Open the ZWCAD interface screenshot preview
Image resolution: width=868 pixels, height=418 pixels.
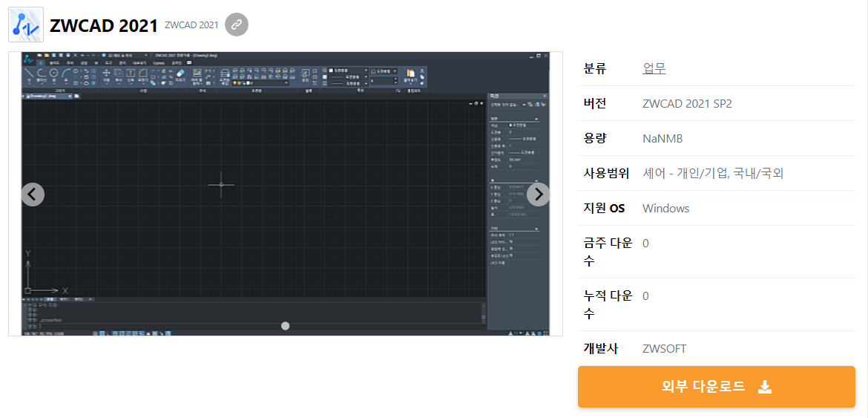285,194
